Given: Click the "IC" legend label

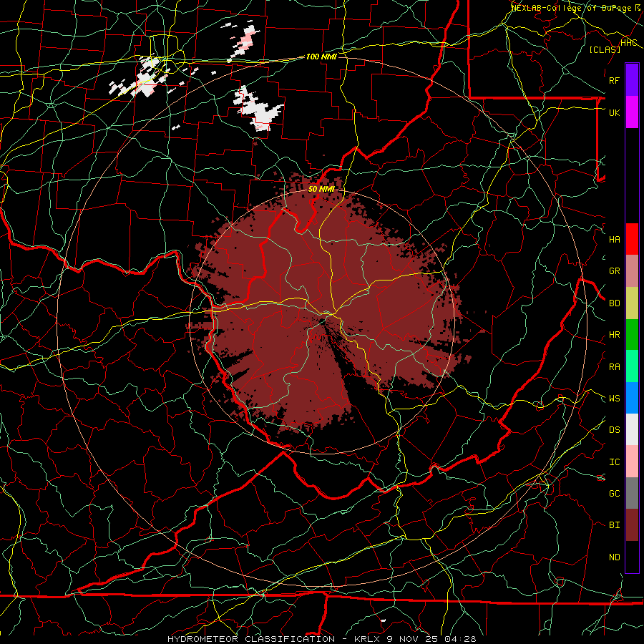Looking at the screenshot, I should point(614,462).
